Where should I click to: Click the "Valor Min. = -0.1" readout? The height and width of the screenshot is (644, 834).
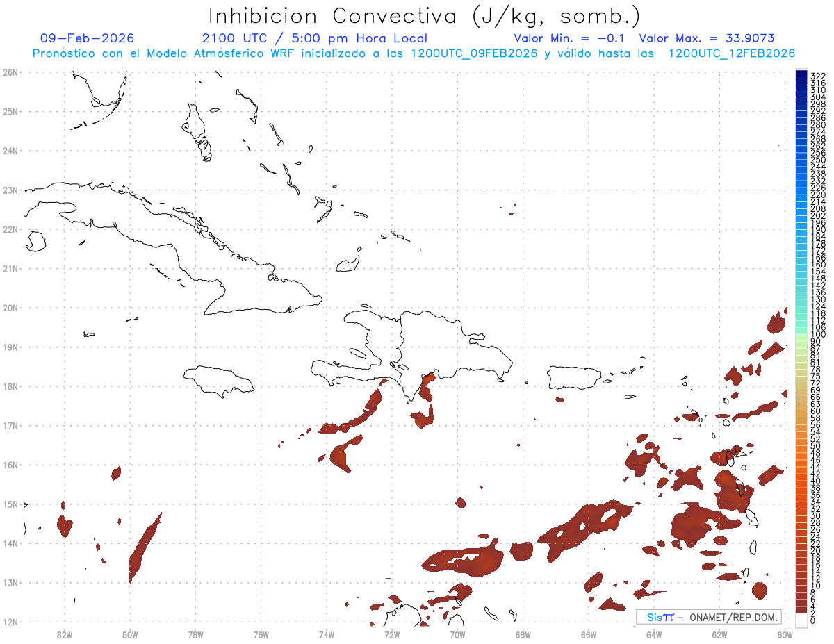point(570,38)
